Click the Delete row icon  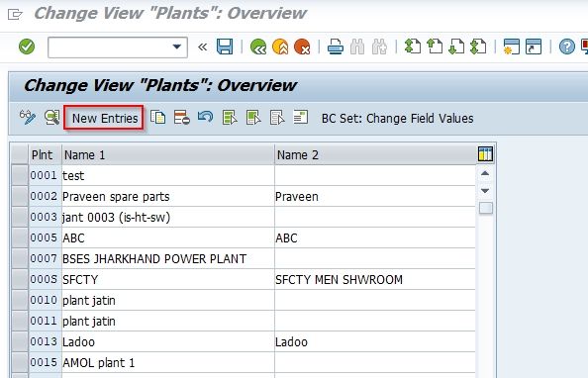[x=182, y=118]
